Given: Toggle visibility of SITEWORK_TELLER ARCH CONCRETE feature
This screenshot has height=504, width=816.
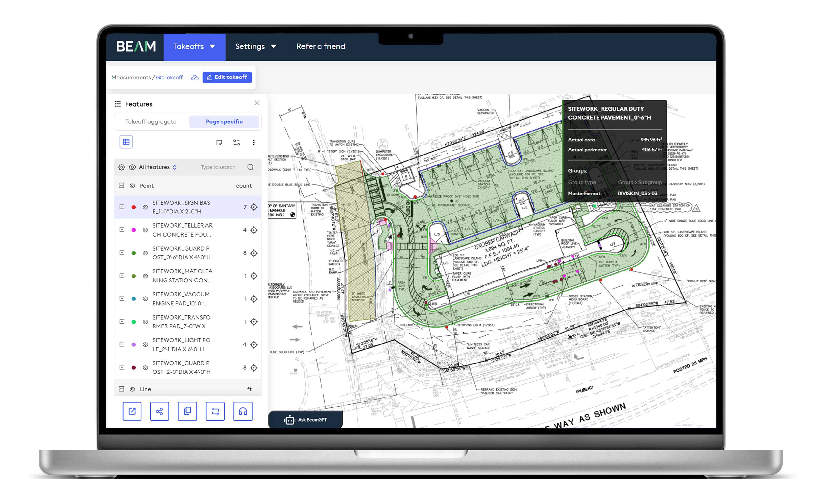Looking at the screenshot, I should tap(145, 230).
